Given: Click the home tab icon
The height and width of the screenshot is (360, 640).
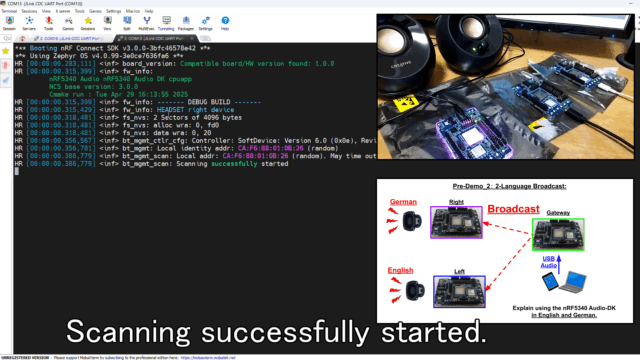Looking at the screenshot, I should click(22, 38).
